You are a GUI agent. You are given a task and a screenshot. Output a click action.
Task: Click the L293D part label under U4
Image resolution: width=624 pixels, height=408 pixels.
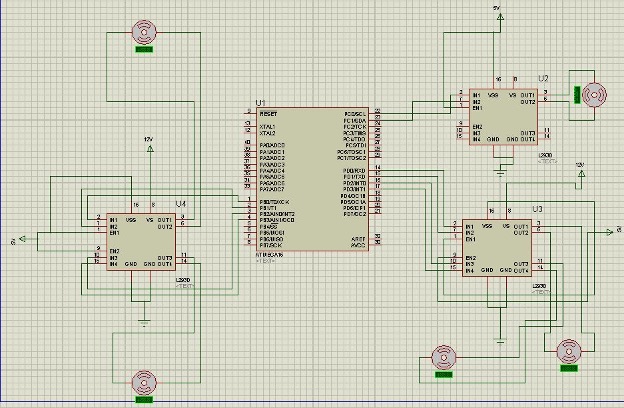point(183,280)
